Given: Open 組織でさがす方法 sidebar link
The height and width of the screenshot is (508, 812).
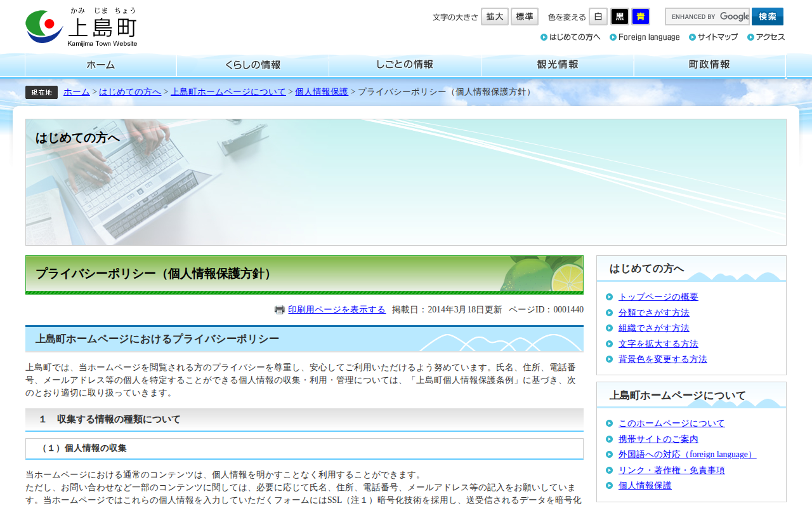Looking at the screenshot, I should 654,328.
